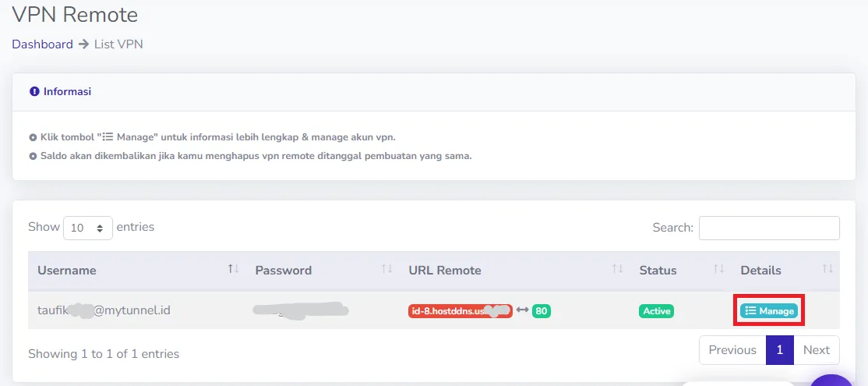Click the VPN Remote page heading
This screenshot has height=386, width=868.
(x=75, y=14)
